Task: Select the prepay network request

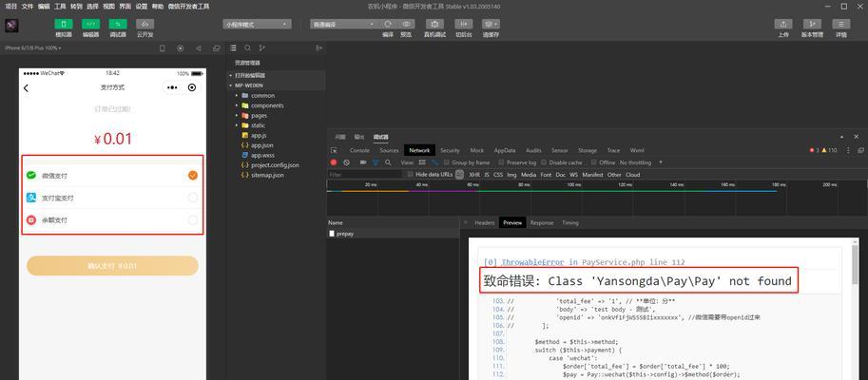Action: click(393, 234)
